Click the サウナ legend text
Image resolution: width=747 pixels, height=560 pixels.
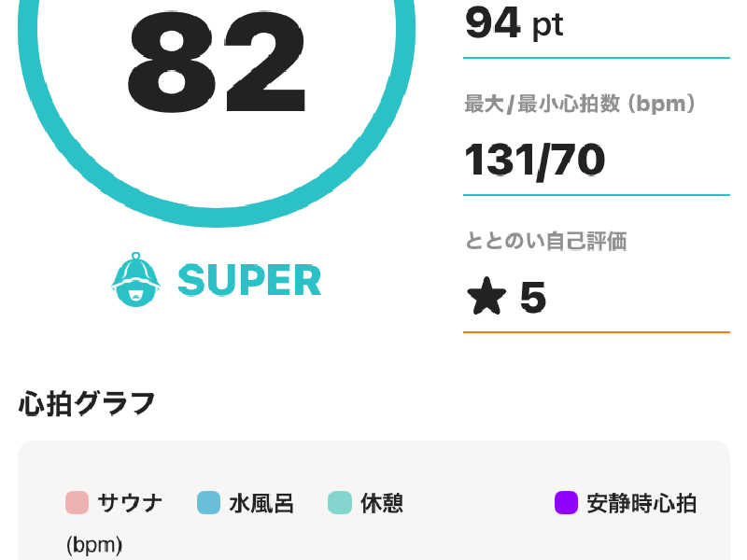130,503
